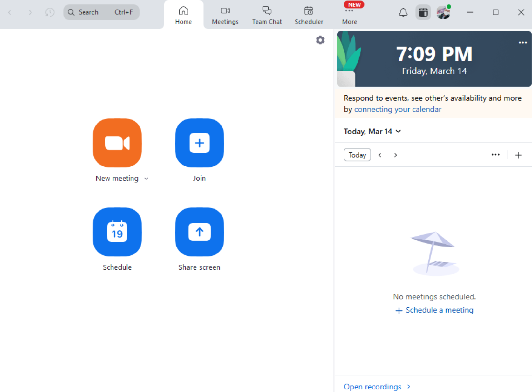This screenshot has height=392, width=532.
Task: Click Schedule a meeting link
Action: pos(434,310)
